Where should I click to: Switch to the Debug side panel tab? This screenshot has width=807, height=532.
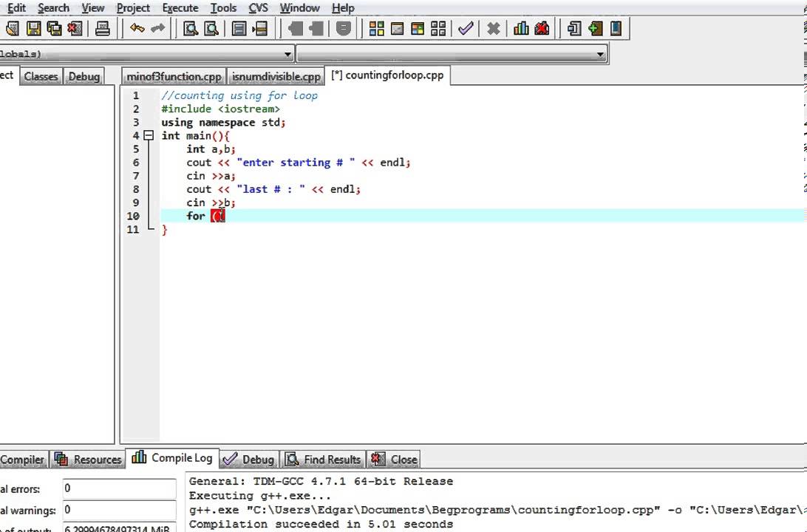(84, 76)
